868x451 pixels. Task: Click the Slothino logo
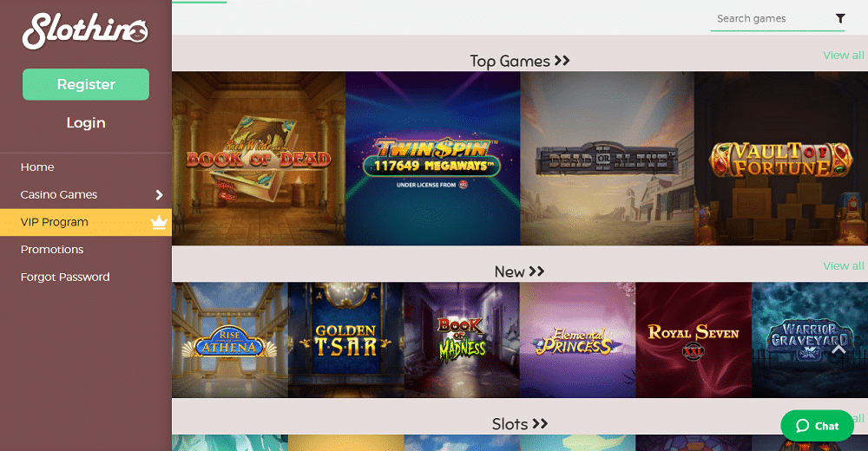(85, 31)
